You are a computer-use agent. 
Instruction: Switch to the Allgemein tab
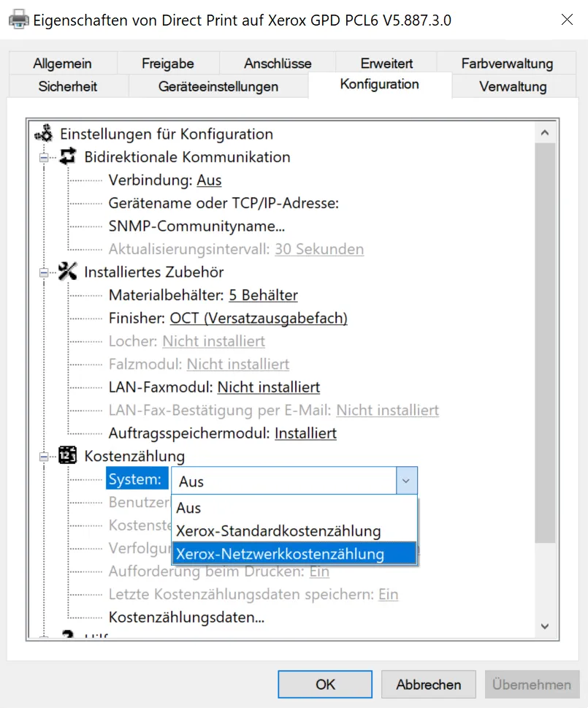pyautogui.click(x=62, y=64)
